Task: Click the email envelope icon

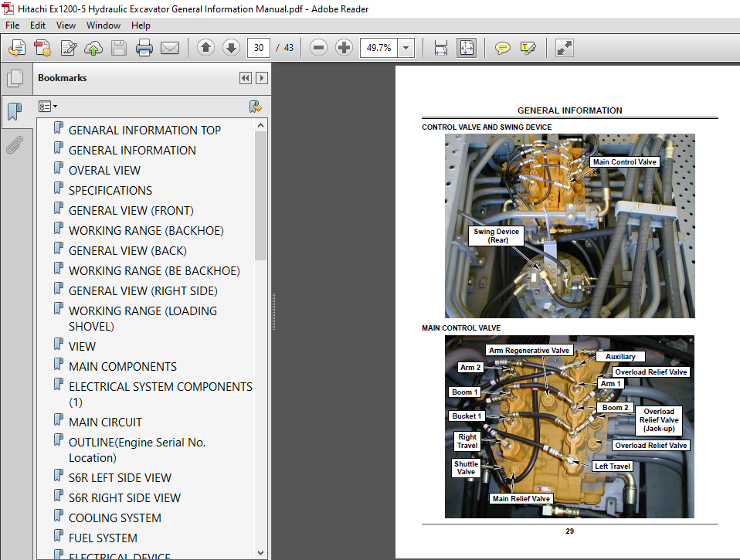Action: (x=170, y=48)
